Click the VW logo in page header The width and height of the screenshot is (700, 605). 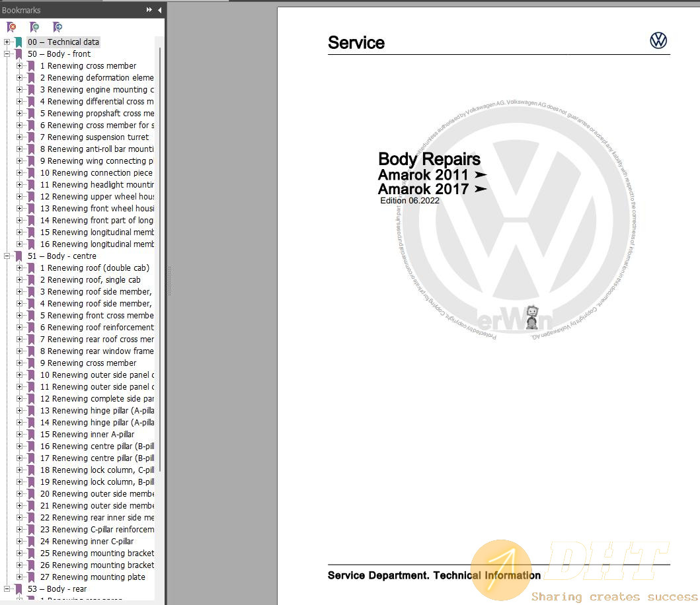click(658, 40)
